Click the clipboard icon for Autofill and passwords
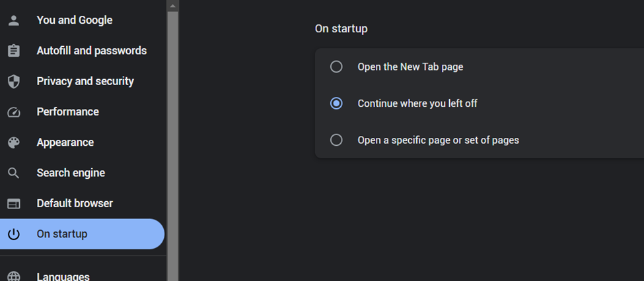Image resolution: width=644 pixels, height=281 pixels. (13, 51)
